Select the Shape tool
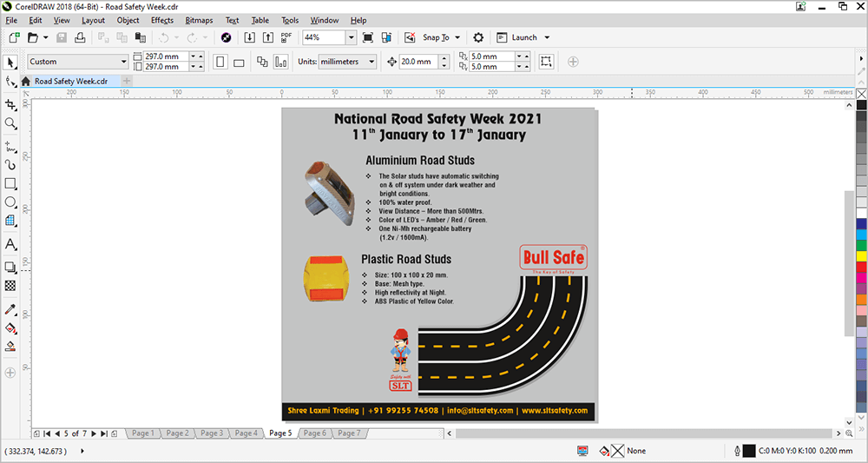This screenshot has width=868, height=463. click(10, 82)
